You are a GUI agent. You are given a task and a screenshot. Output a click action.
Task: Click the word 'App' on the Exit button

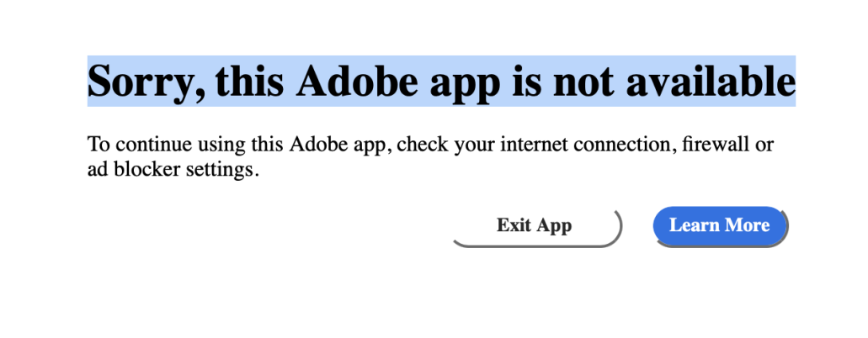[x=552, y=226]
